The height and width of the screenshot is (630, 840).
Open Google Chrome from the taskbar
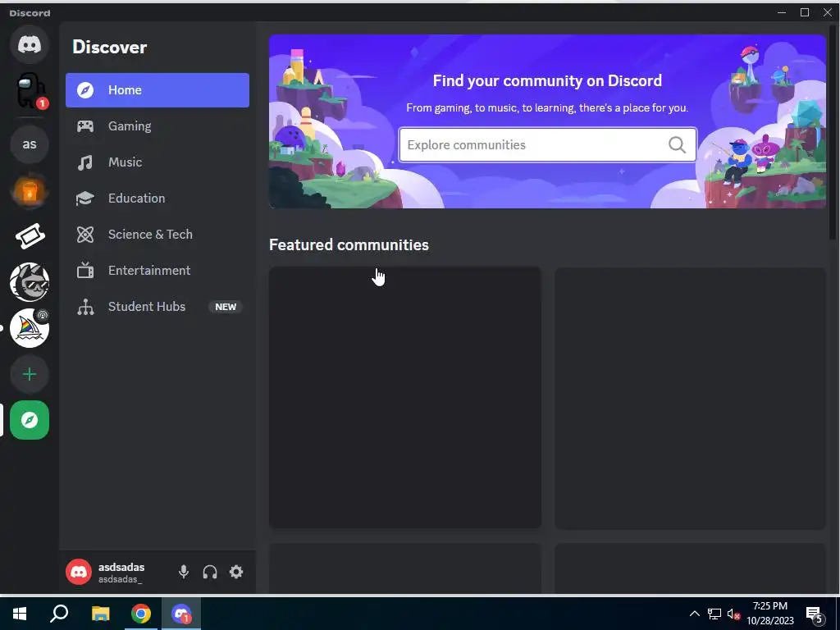click(x=141, y=614)
